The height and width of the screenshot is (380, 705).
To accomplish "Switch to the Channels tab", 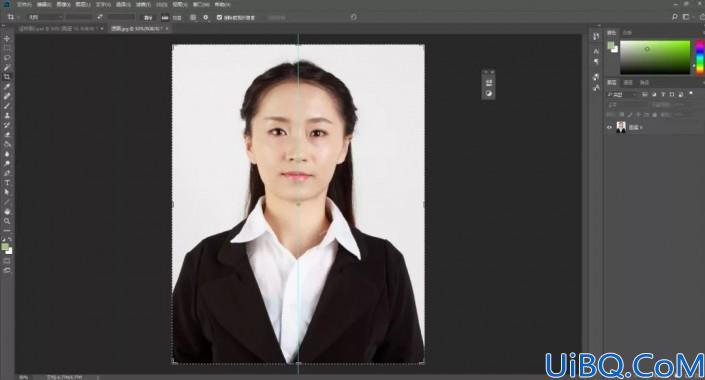I will (x=628, y=82).
